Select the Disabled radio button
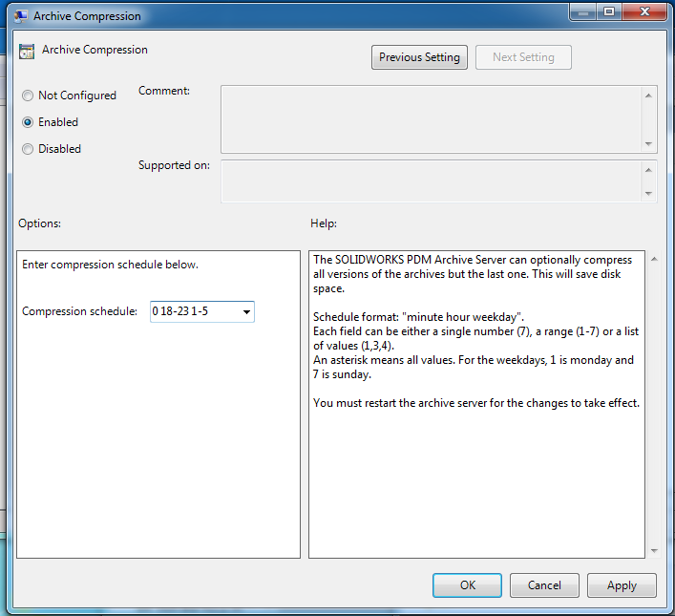The image size is (675, 616). click(x=29, y=149)
